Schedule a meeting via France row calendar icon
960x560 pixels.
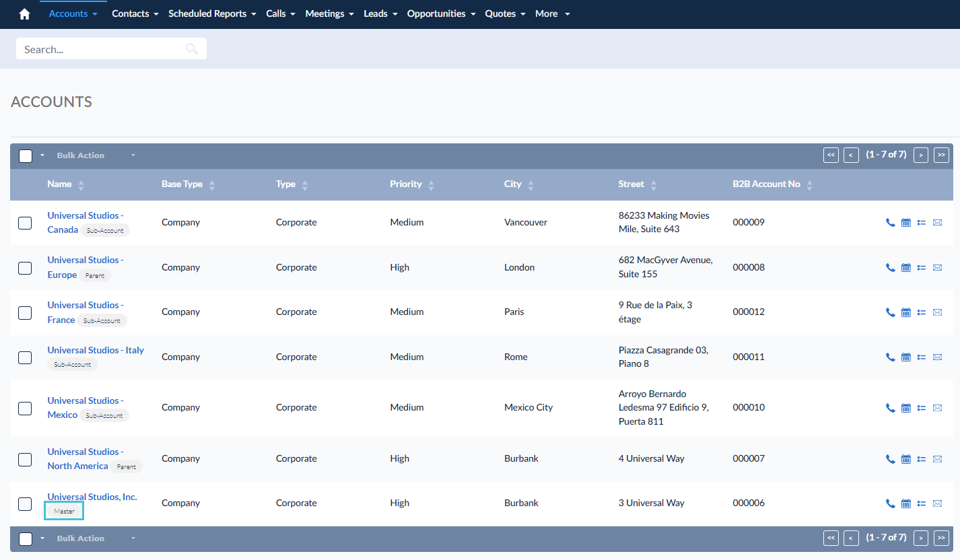pos(905,312)
